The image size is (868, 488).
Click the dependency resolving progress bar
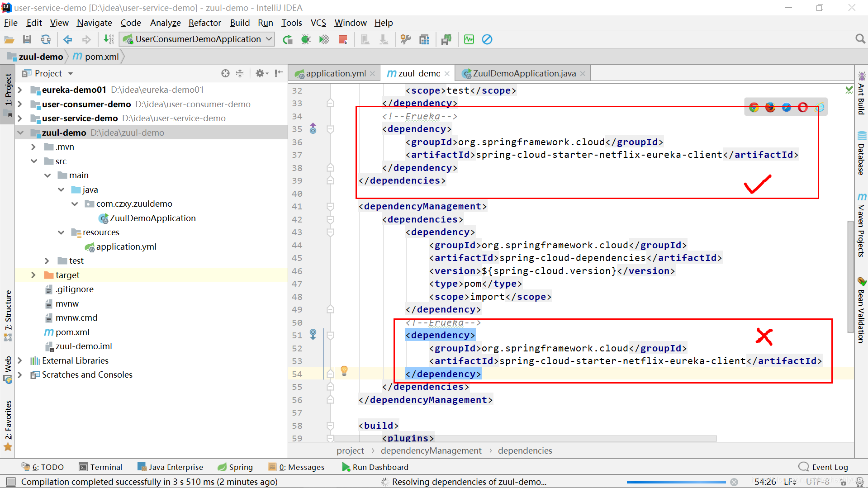point(676,482)
